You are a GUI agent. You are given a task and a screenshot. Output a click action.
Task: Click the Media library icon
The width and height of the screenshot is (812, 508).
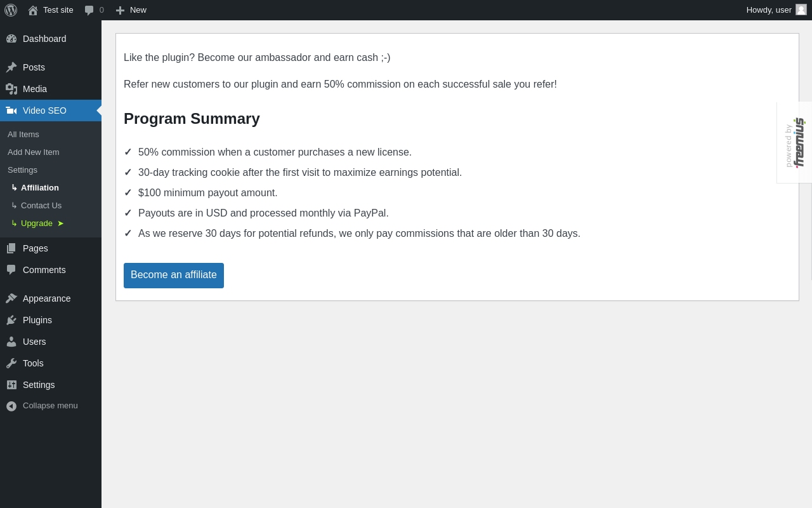click(11, 89)
